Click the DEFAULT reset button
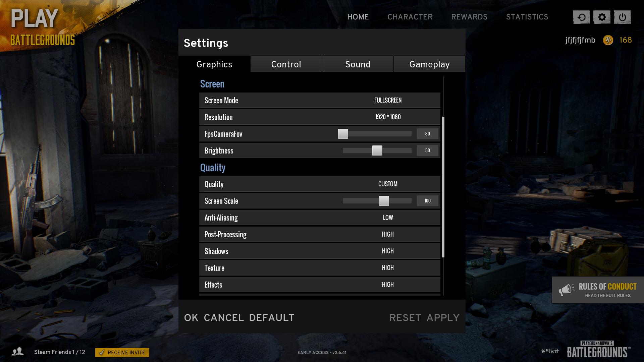Image resolution: width=644 pixels, height=362 pixels. (272, 317)
